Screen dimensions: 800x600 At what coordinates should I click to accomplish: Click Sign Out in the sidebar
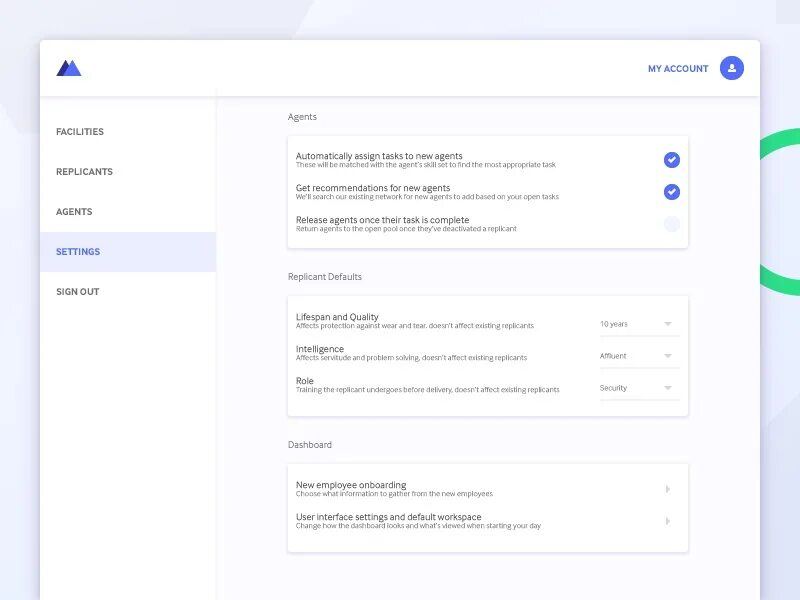[x=78, y=292]
